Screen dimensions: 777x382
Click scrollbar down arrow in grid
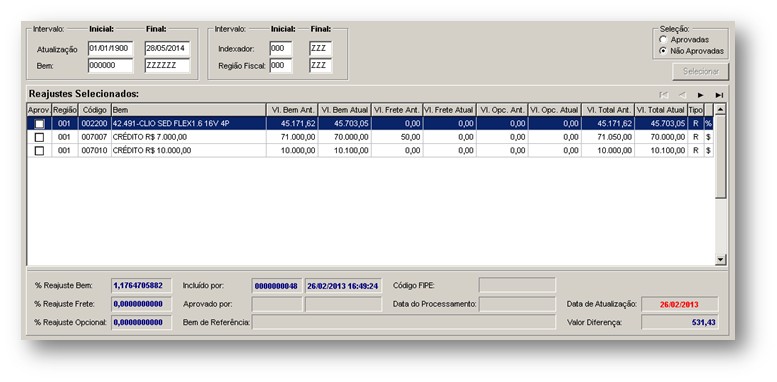click(x=721, y=259)
